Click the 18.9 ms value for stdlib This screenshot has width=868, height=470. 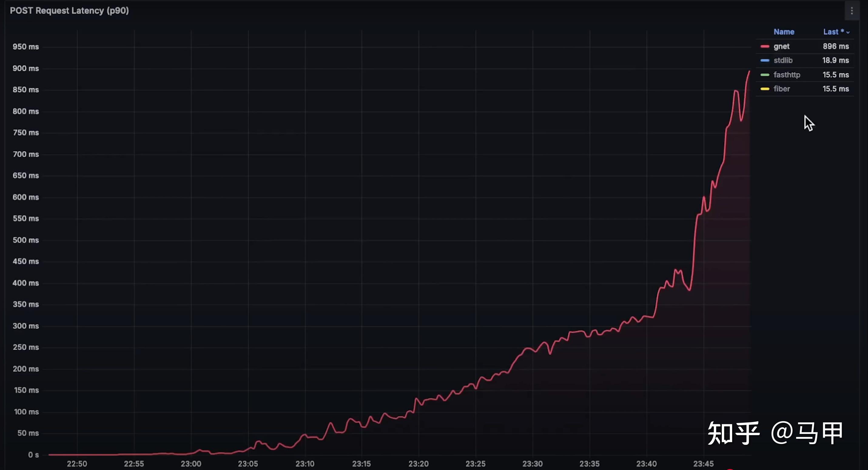point(835,61)
